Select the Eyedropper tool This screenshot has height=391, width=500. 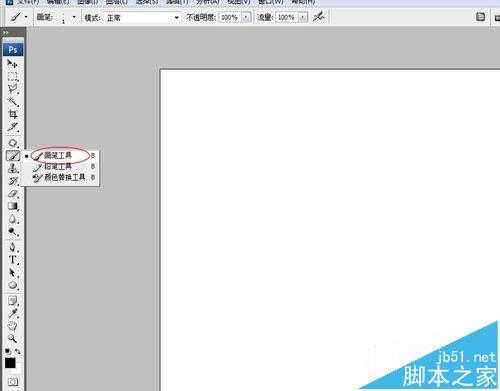[13, 313]
